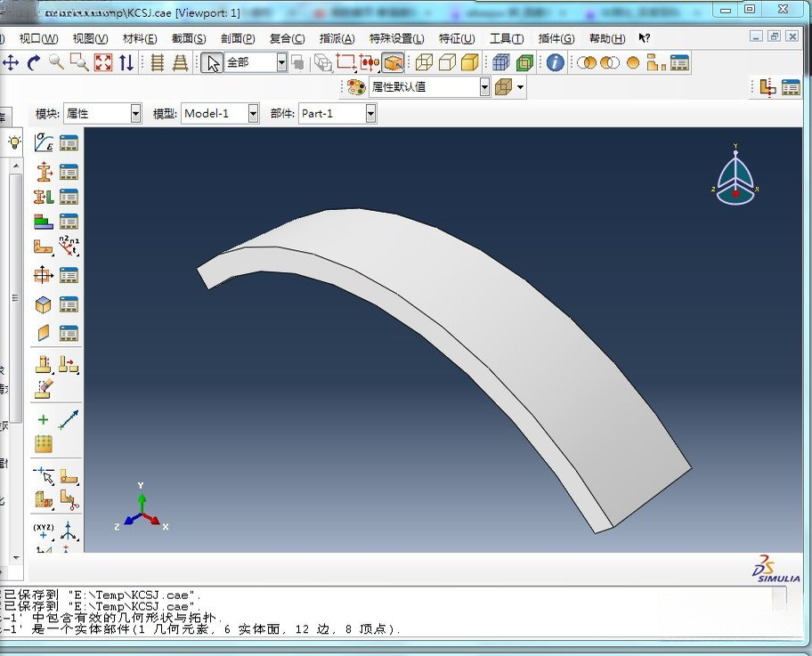This screenshot has height=656, width=812.
Task: Click the Assign Section icon
Action: pyautogui.click(x=44, y=197)
